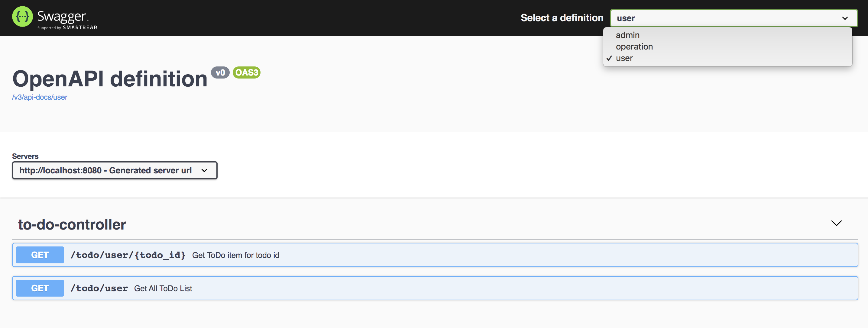Viewport: 868px width, 328px height.
Task: Collapse the to-do-controller section with its chevron
Action: 836,223
